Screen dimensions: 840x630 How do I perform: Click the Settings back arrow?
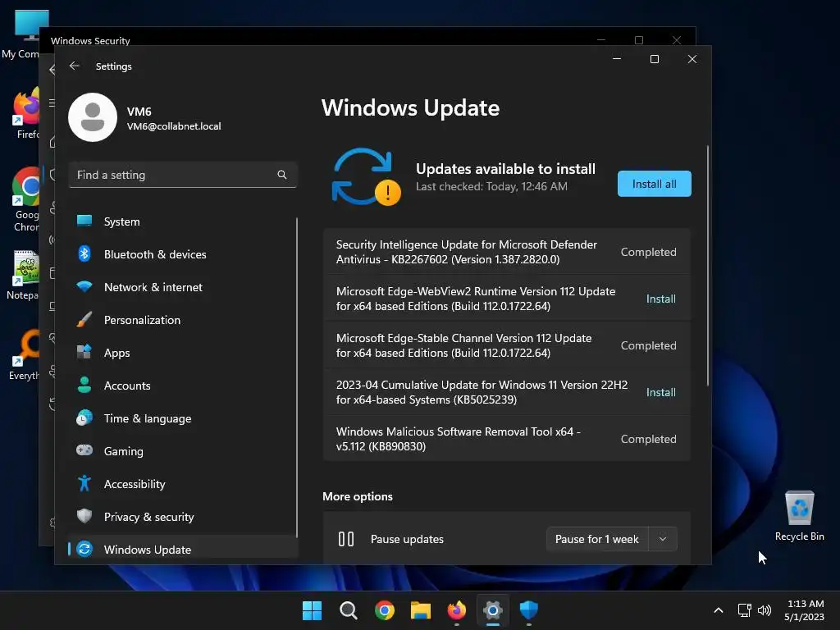pos(75,66)
